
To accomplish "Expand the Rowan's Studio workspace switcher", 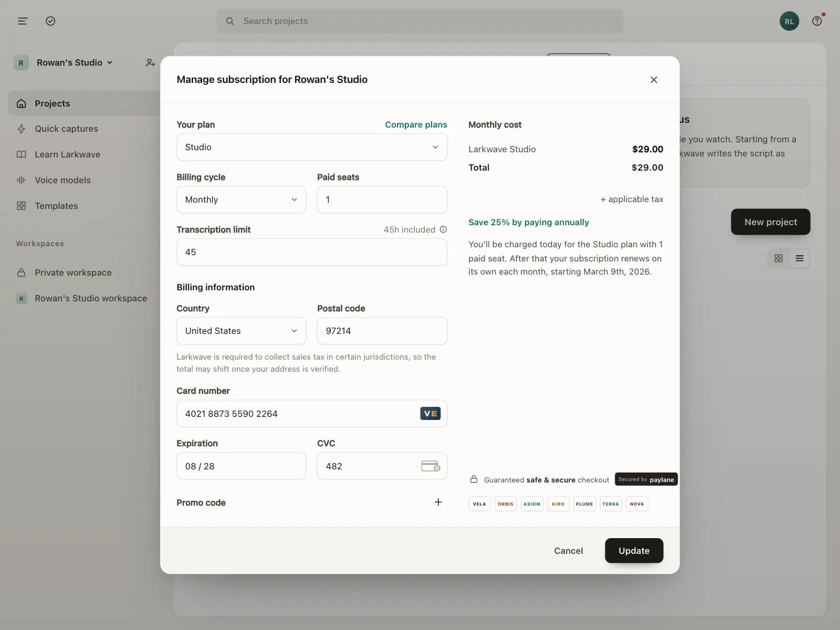I will (x=75, y=62).
